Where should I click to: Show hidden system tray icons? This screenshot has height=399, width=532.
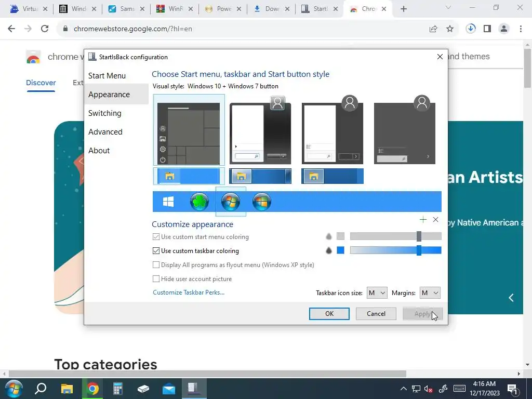pos(403,389)
